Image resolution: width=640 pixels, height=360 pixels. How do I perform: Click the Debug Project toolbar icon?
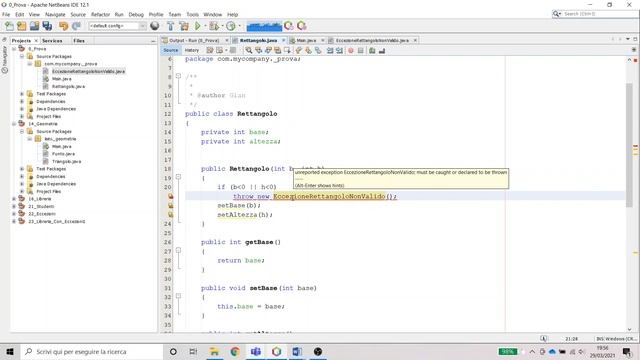[213, 26]
